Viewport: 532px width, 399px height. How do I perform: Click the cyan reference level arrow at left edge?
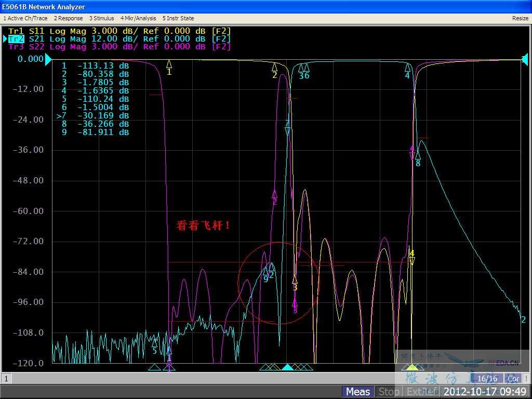[x=48, y=60]
